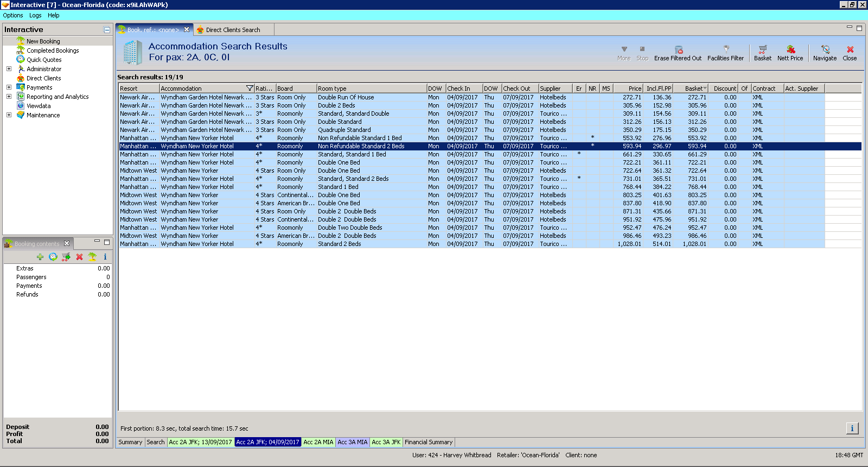Select Quick Quotes in the sidebar
This screenshot has height=467, width=868.
tap(44, 60)
